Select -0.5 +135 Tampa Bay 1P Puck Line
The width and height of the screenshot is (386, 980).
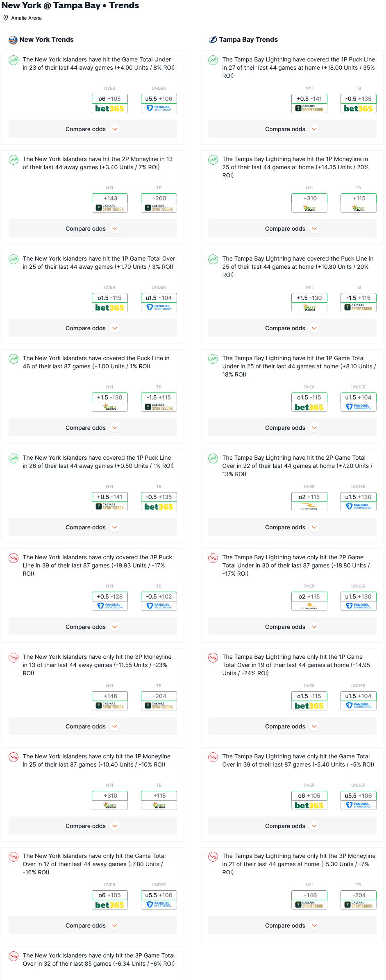[359, 99]
